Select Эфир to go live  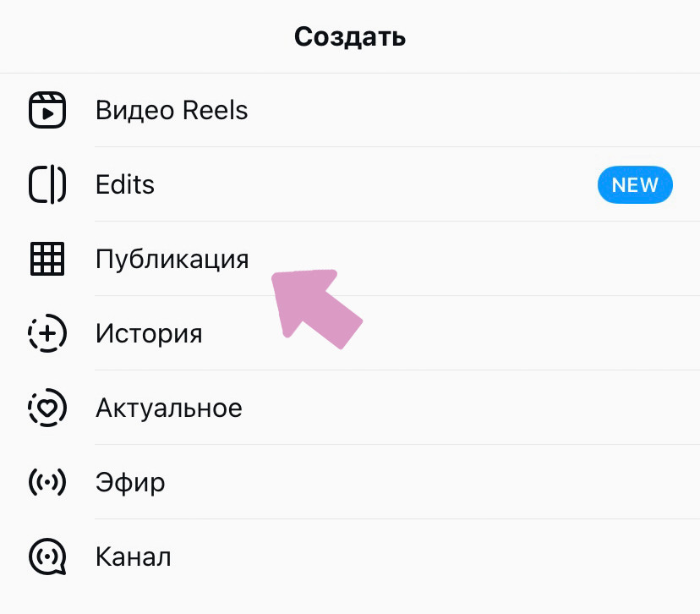click(x=130, y=482)
